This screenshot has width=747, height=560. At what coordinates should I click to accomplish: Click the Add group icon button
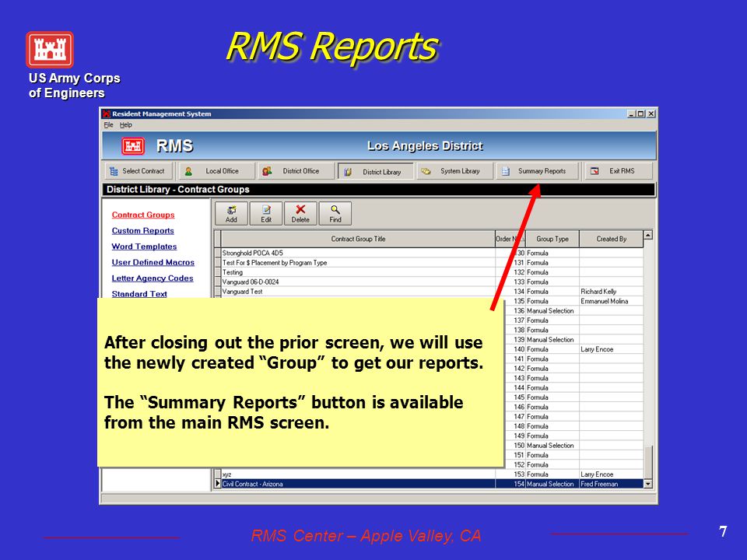coord(231,213)
